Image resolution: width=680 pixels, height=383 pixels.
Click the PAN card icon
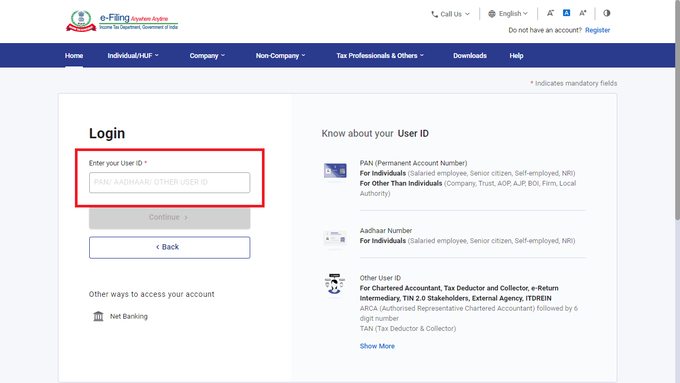coord(335,170)
